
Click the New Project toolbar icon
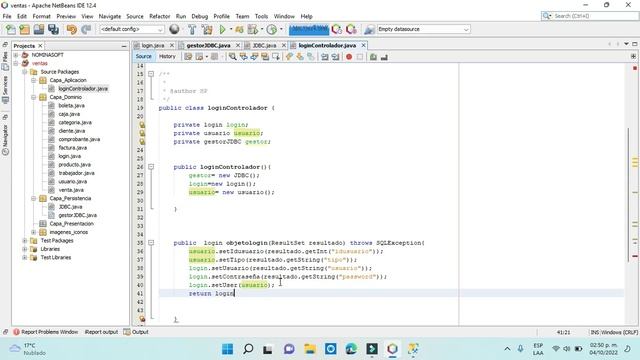click(24, 29)
